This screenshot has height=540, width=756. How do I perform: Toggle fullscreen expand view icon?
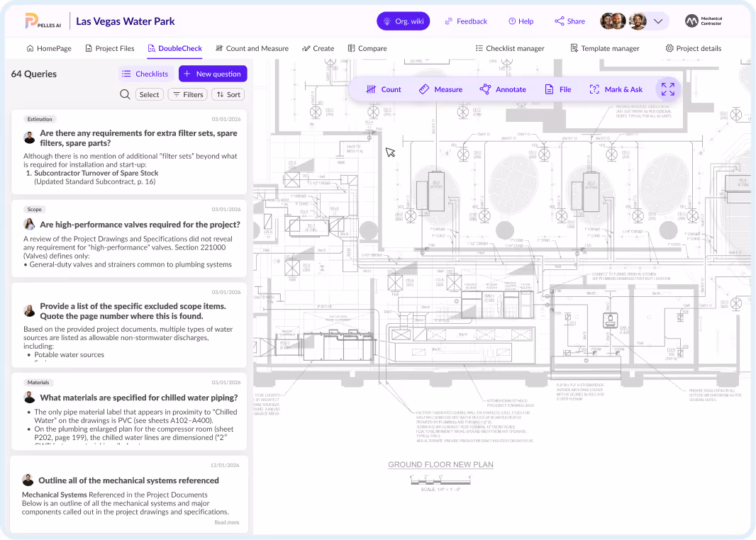click(x=668, y=89)
